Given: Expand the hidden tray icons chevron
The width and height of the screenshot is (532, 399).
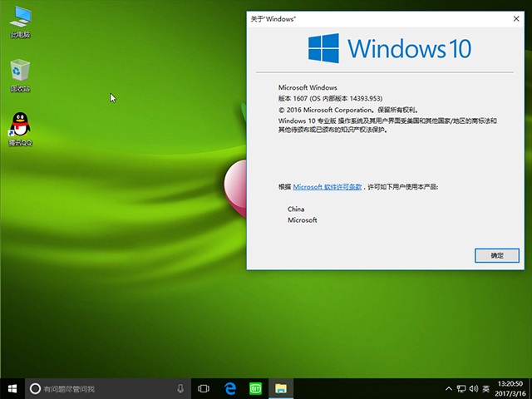Looking at the screenshot, I should [x=448, y=388].
